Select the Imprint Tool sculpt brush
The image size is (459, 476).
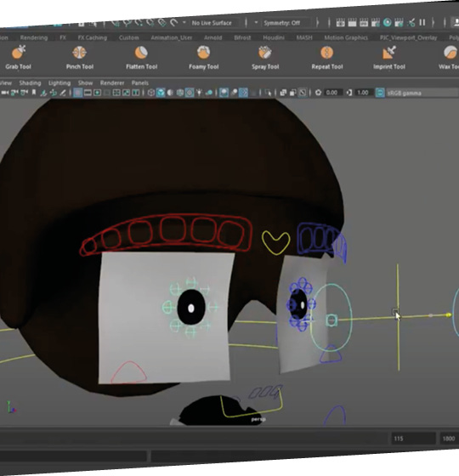pyautogui.click(x=389, y=58)
